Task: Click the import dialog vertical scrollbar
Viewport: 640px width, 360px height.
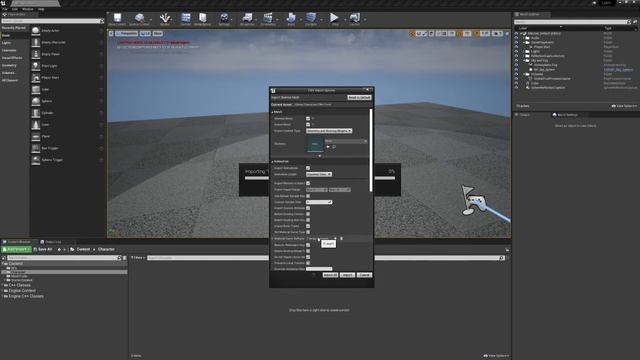Action: click(x=371, y=150)
